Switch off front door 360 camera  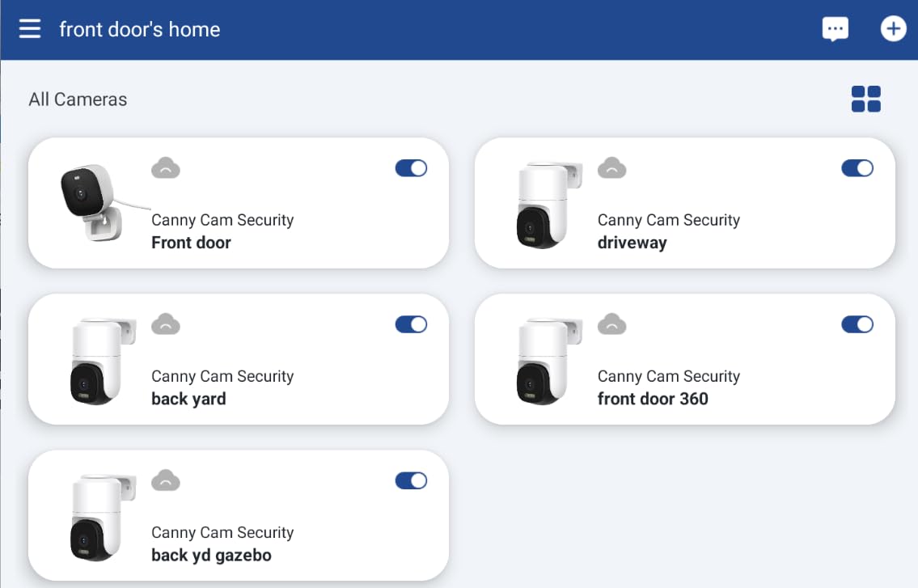coord(857,324)
